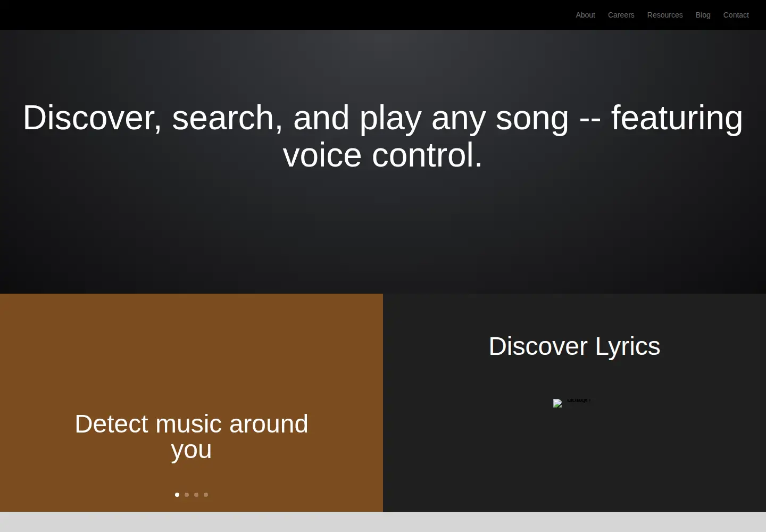766x532 pixels.
Task: Select the first (active) carousel dot
Action: pyautogui.click(x=177, y=495)
